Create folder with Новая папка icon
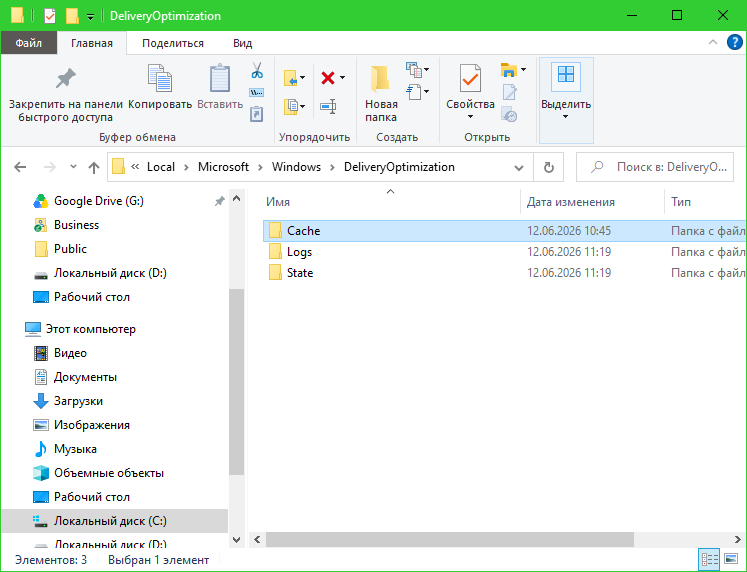 click(380, 79)
